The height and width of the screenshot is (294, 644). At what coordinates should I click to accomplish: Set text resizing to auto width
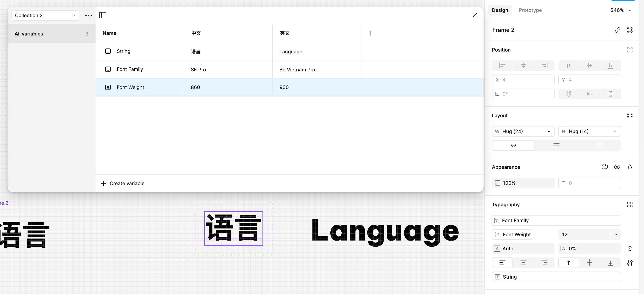[x=513, y=145]
